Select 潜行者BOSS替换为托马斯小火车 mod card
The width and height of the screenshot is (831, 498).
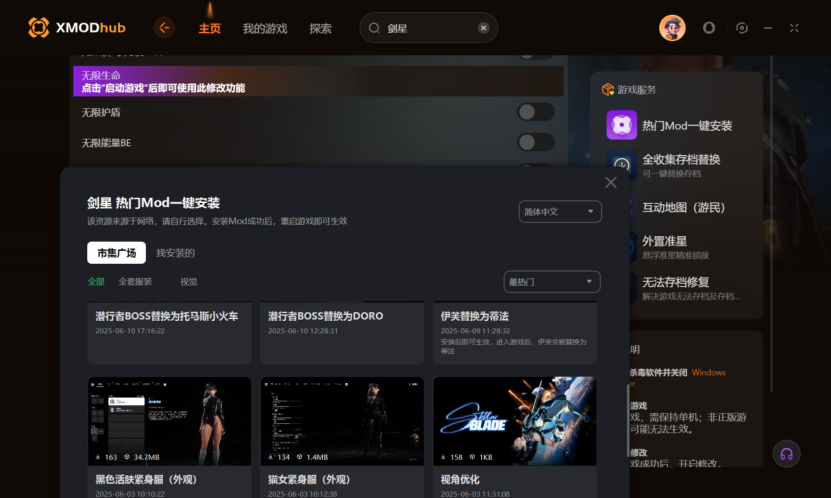pos(169,333)
